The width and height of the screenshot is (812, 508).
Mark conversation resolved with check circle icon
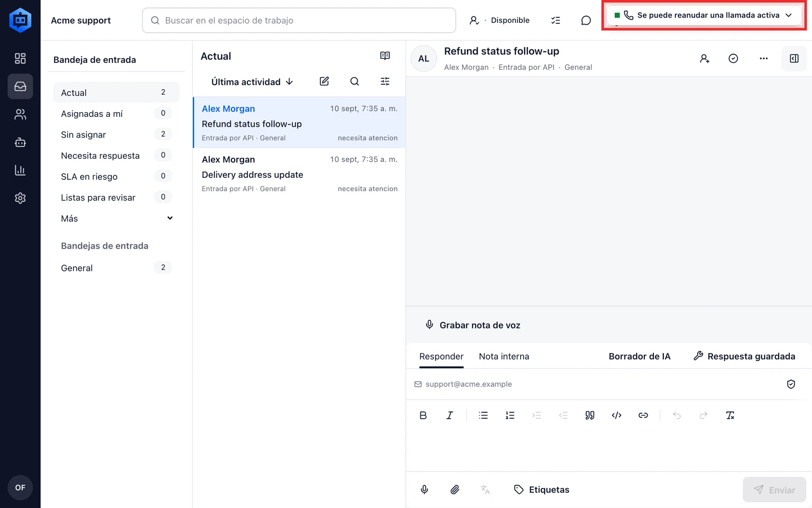(733, 59)
